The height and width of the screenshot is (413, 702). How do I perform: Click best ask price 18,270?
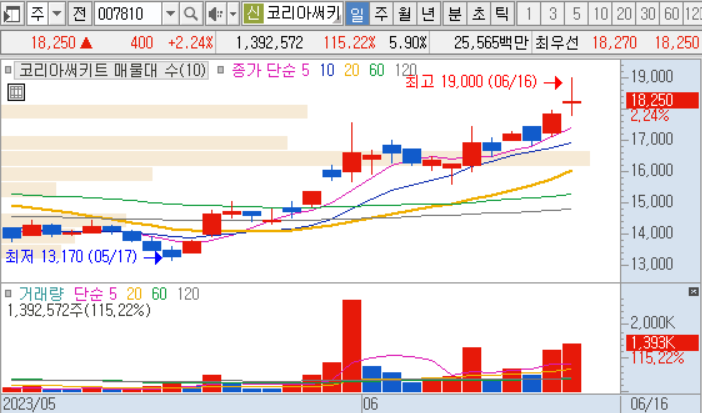(614, 43)
